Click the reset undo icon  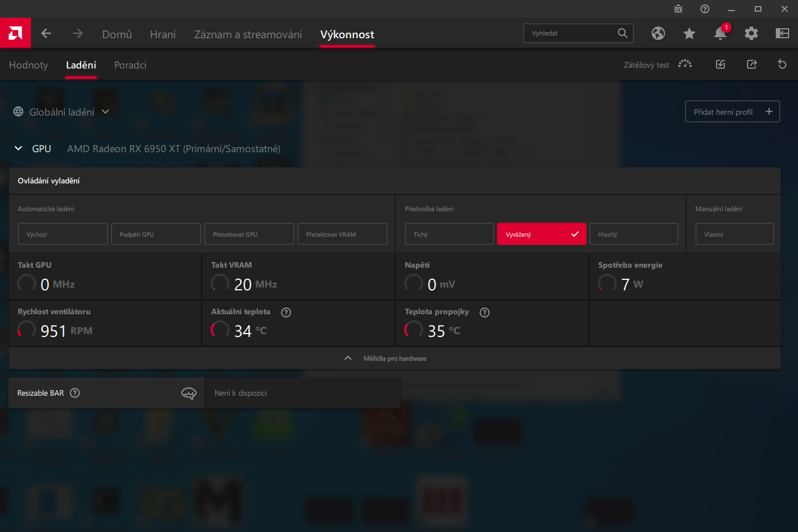(782, 64)
